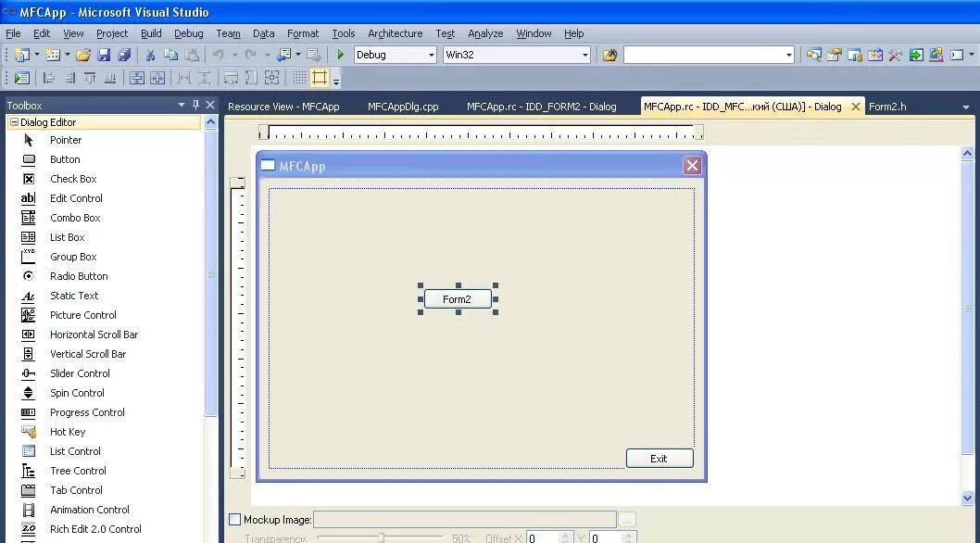
Task: Click the Extension Manager icon in the toolbar
Action: (x=936, y=55)
